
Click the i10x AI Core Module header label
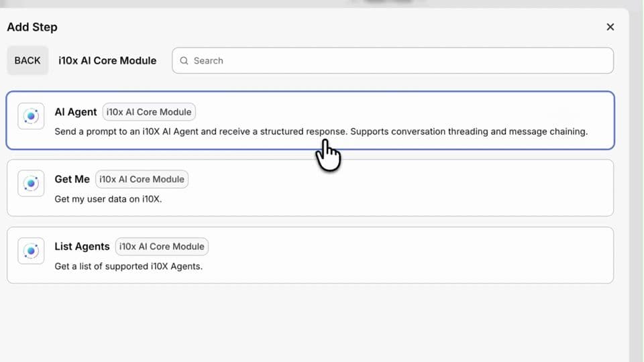tap(107, 60)
